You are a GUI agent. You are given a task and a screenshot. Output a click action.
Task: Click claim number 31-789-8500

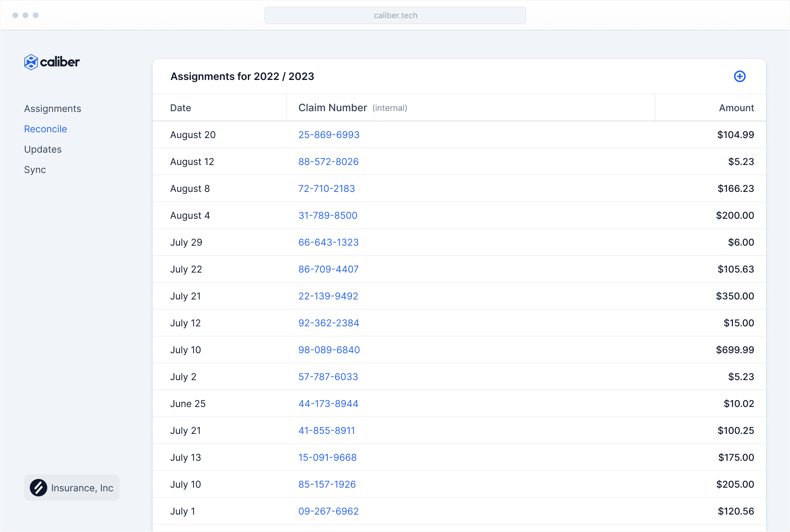pyautogui.click(x=328, y=215)
